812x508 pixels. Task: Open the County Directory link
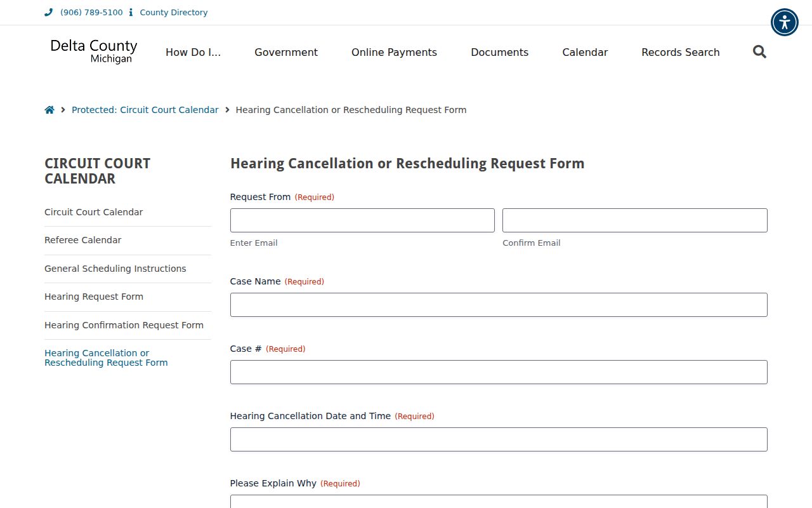(174, 12)
